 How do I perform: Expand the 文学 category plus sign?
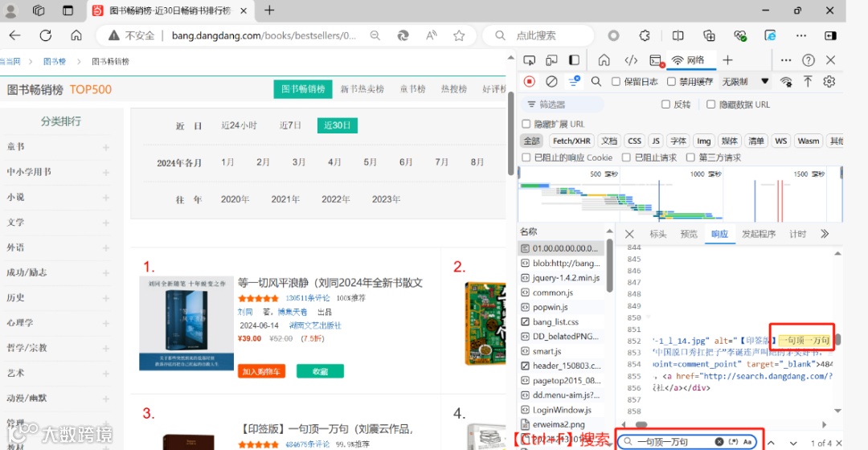[106, 223]
